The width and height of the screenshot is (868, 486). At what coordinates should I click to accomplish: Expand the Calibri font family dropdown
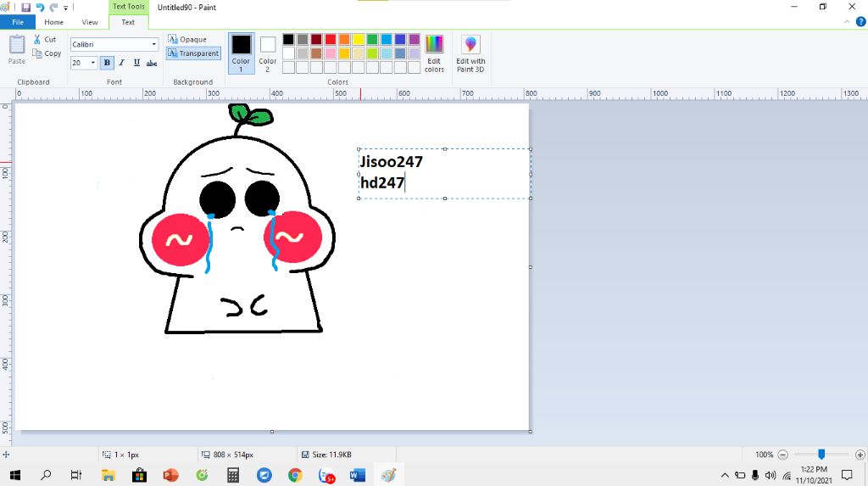(153, 44)
